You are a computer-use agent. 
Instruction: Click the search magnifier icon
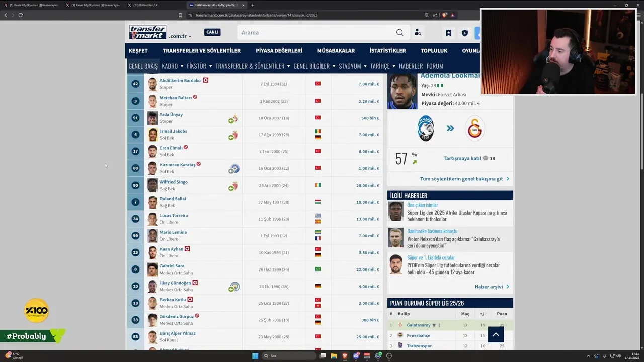[x=399, y=32]
